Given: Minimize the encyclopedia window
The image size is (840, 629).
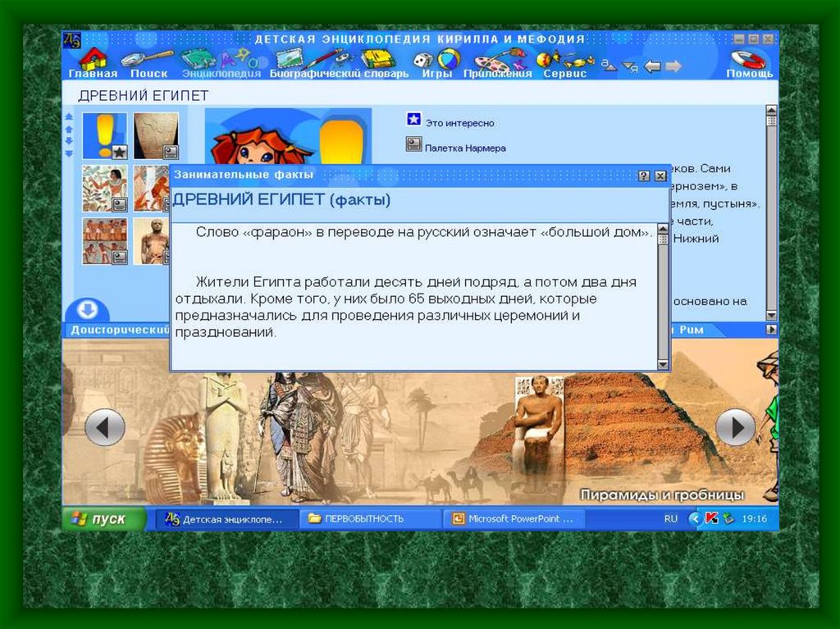Looking at the screenshot, I should 739,39.
